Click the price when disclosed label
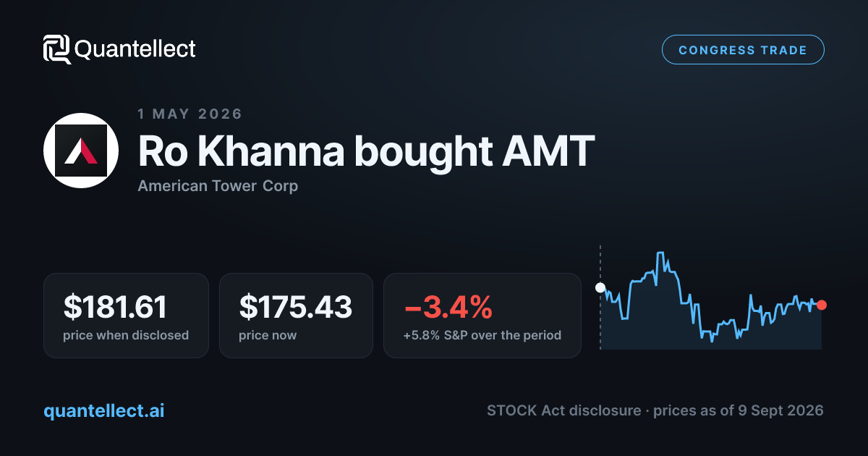The image size is (868, 456). [x=126, y=335]
